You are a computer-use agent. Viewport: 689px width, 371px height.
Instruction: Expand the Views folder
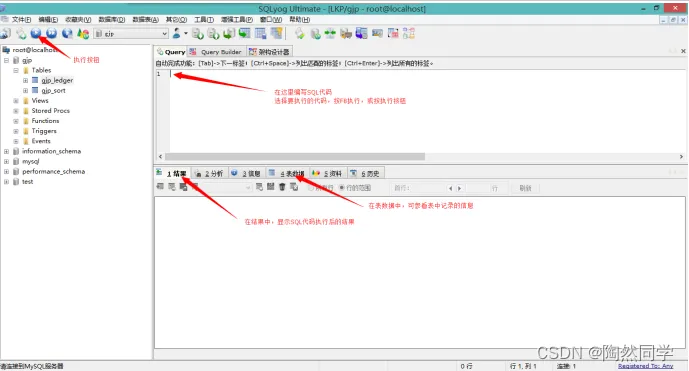(16, 101)
